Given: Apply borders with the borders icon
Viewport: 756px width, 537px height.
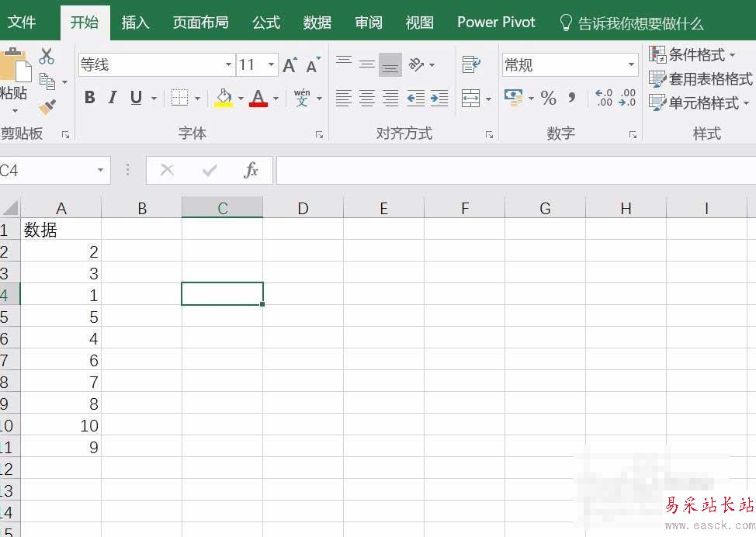Looking at the screenshot, I should point(179,98).
